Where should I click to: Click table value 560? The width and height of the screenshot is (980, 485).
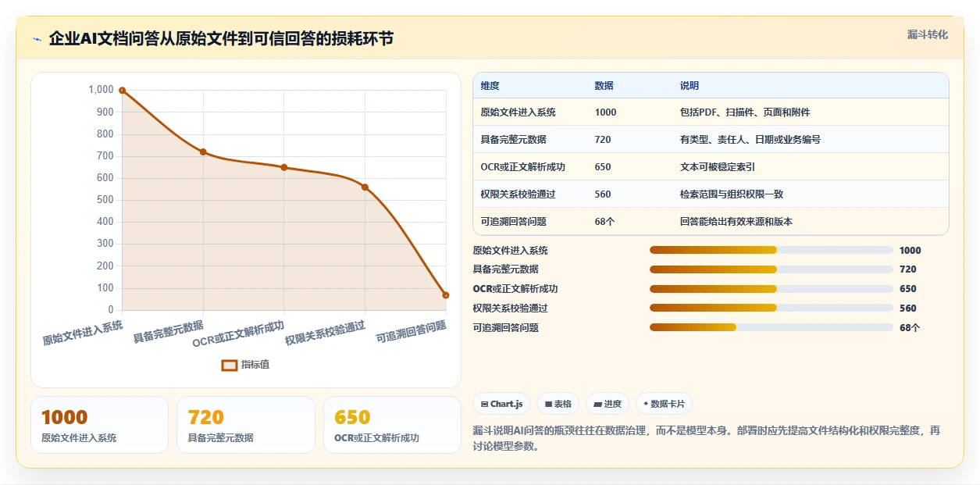[603, 194]
